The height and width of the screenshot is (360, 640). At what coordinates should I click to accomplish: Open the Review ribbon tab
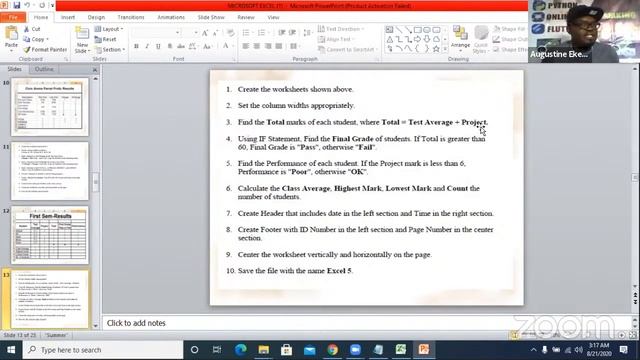click(246, 18)
